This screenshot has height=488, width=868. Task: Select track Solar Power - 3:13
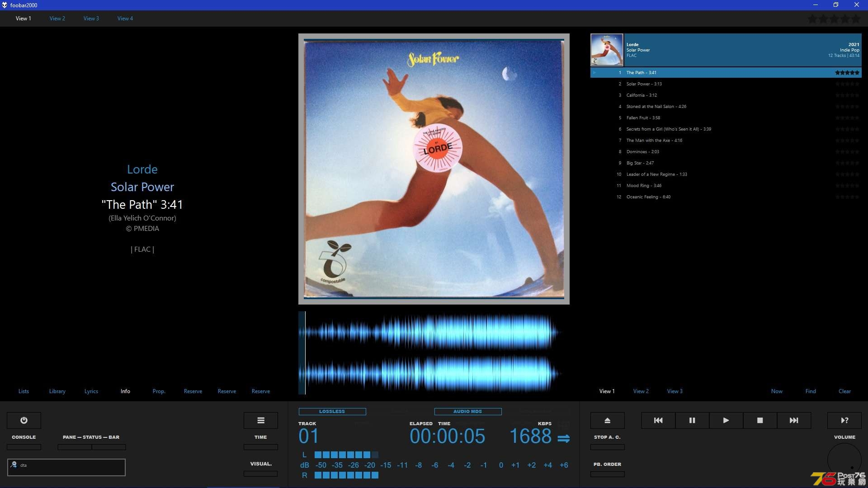pyautogui.click(x=726, y=84)
